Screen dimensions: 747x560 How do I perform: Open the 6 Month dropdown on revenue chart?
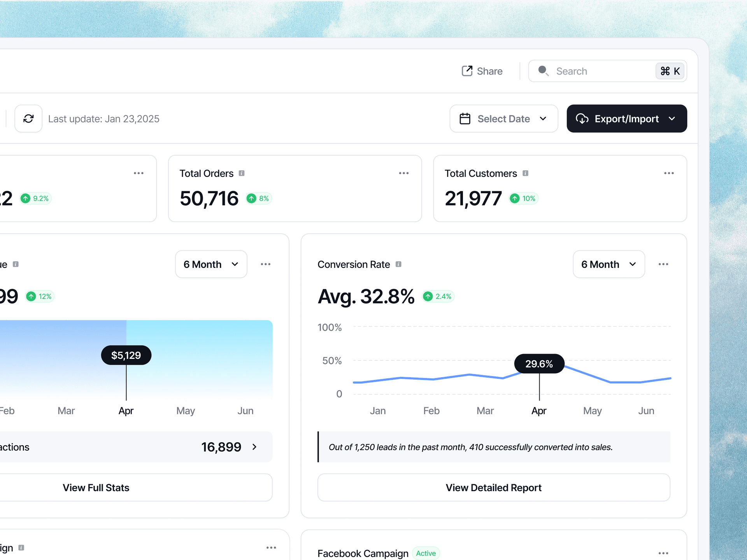click(x=211, y=264)
